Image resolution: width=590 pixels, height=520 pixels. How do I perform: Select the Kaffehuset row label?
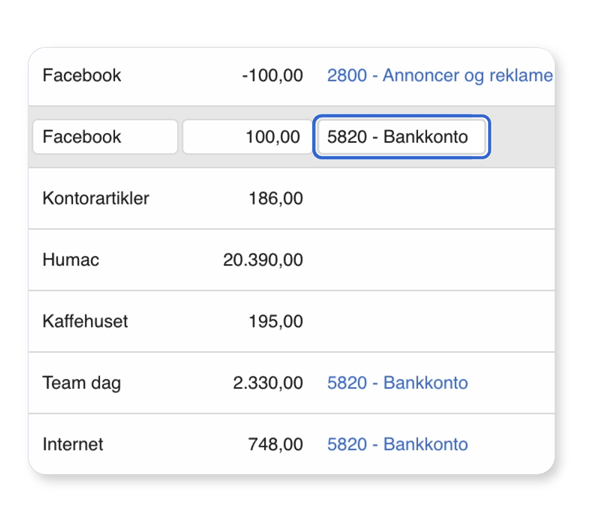tap(85, 321)
